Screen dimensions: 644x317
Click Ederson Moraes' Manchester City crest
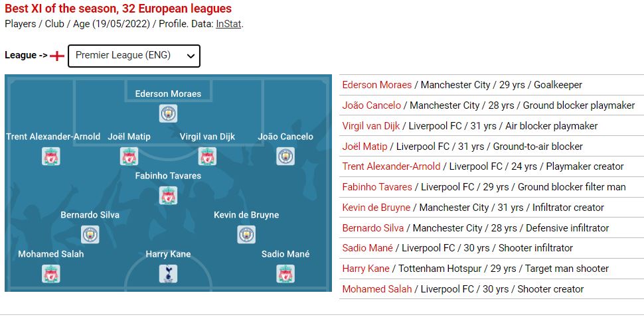coord(168,113)
